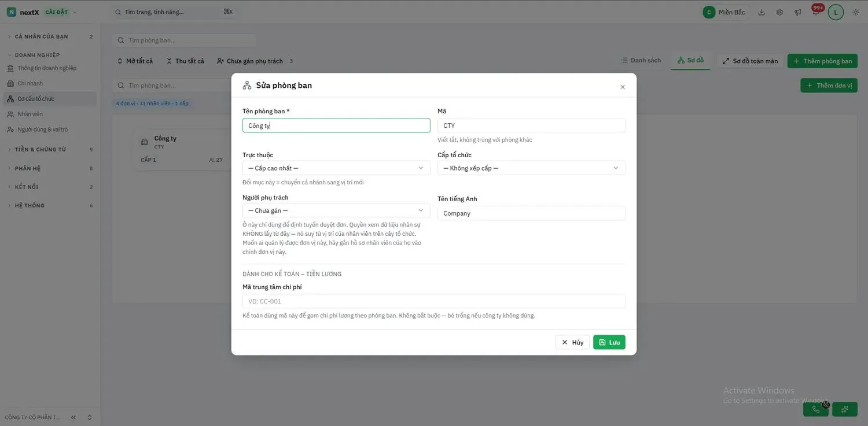Screen dimensions: 868x426
Task: Click the green phone call icon
Action: [816, 409]
